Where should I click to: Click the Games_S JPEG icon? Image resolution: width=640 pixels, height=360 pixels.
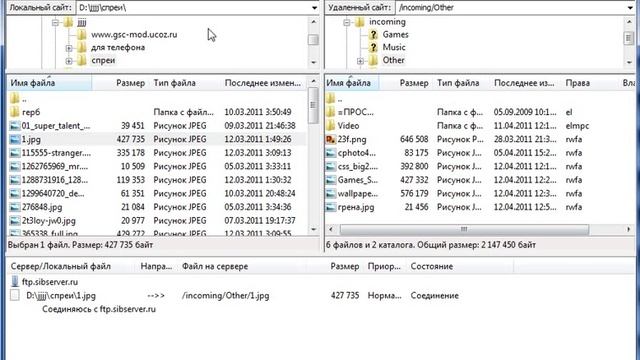pyautogui.click(x=331, y=180)
